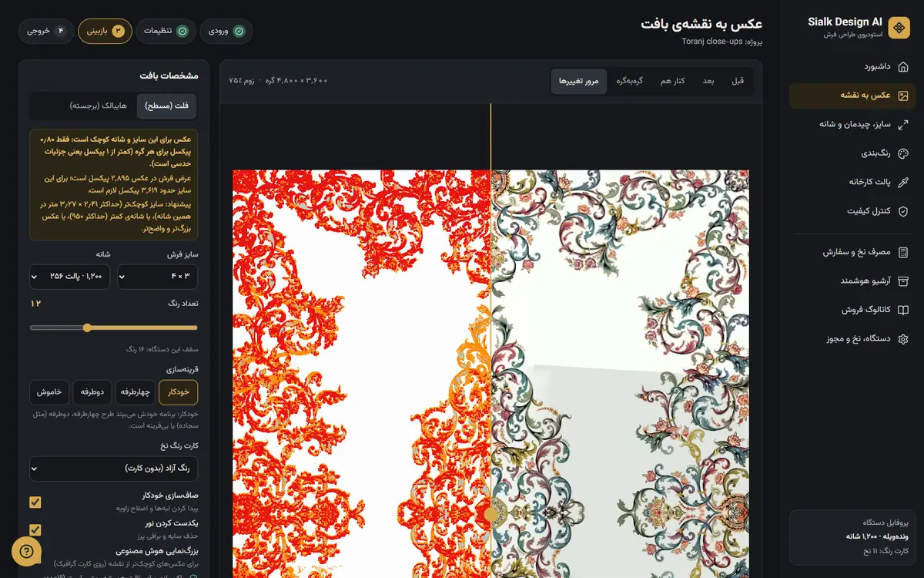
Task: Go to the ورودی step
Action: [x=226, y=31]
